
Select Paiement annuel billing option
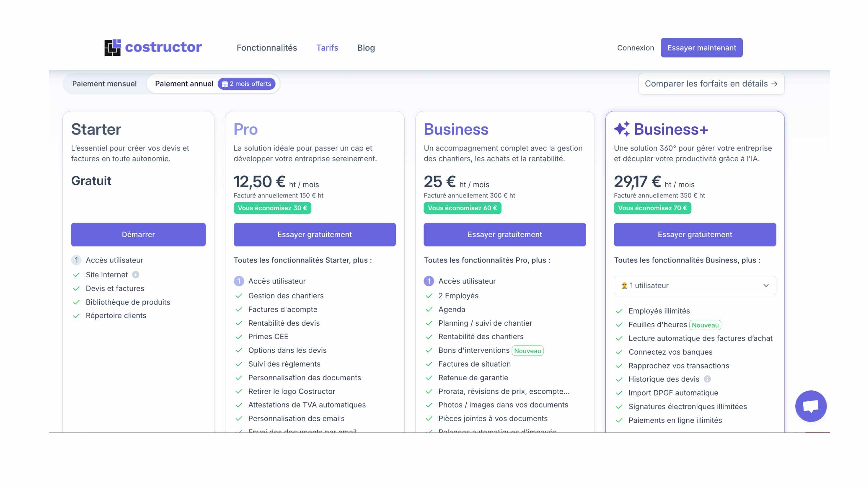pos(184,84)
